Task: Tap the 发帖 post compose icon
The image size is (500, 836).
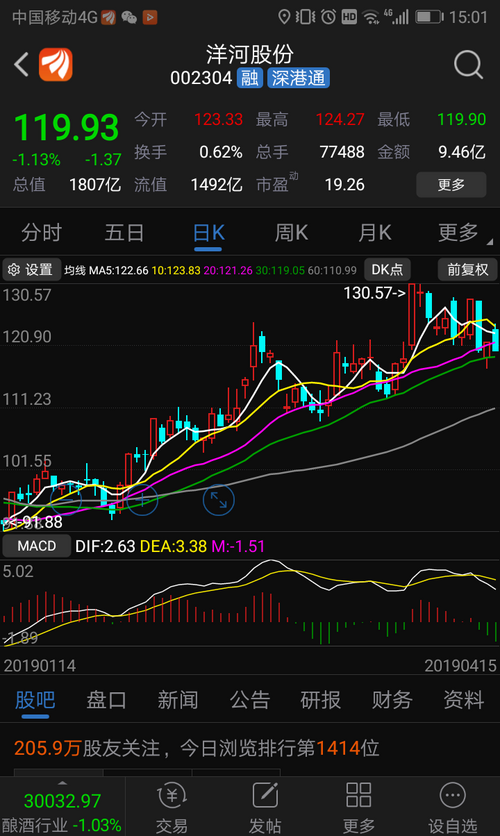Action: point(265,797)
